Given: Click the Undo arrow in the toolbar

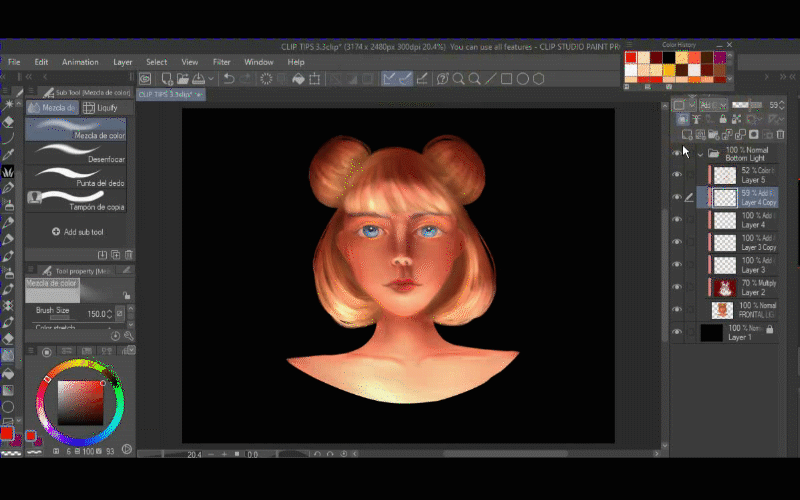Looking at the screenshot, I should pyautogui.click(x=229, y=79).
